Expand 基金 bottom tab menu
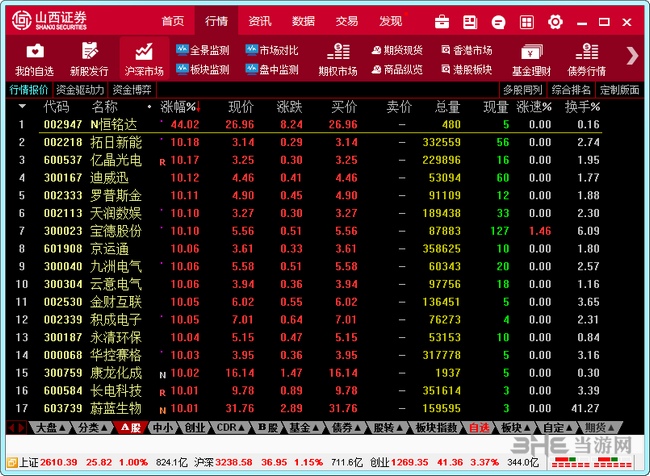This screenshot has height=476, width=650. click(x=305, y=427)
